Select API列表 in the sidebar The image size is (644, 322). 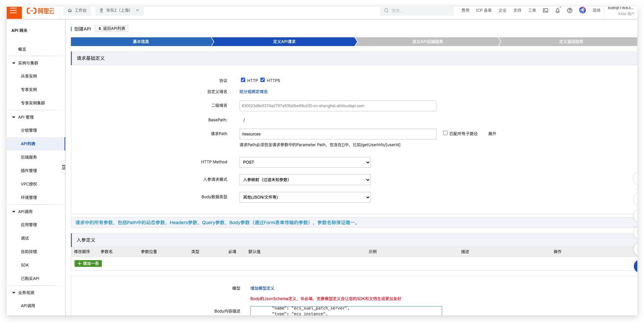(x=28, y=144)
